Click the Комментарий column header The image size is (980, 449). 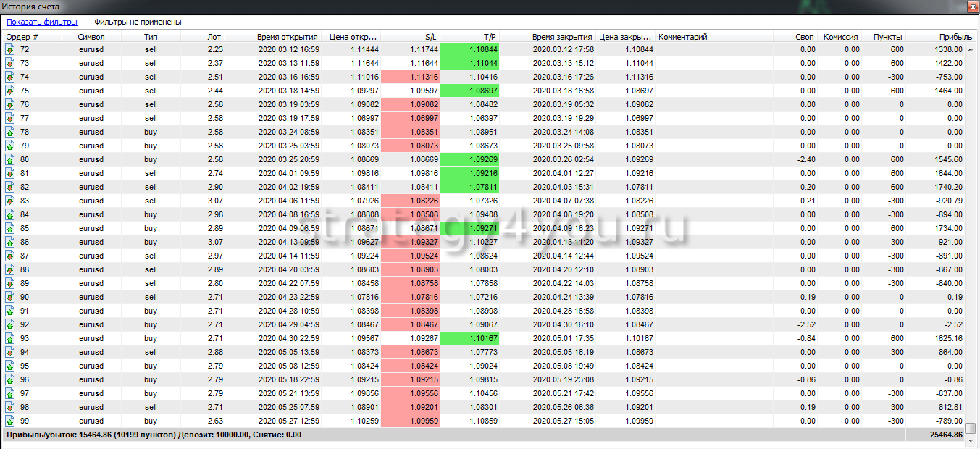682,37
